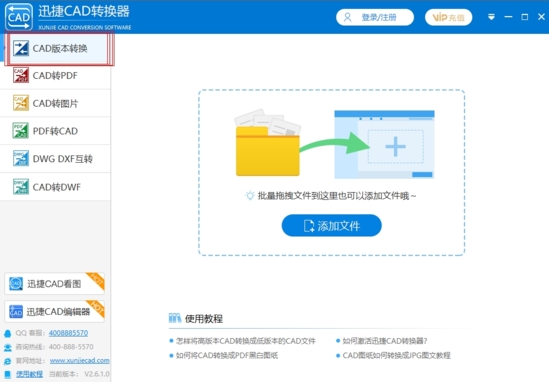Click the 官网地址 browser icon
The image size is (549, 382).
click(x=7, y=361)
